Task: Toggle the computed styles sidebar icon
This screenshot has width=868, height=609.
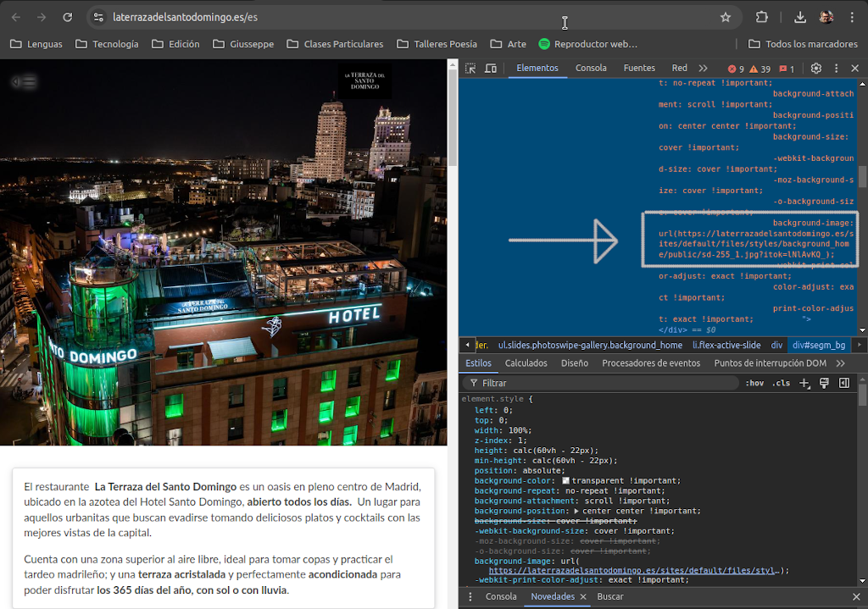Action: (x=844, y=383)
